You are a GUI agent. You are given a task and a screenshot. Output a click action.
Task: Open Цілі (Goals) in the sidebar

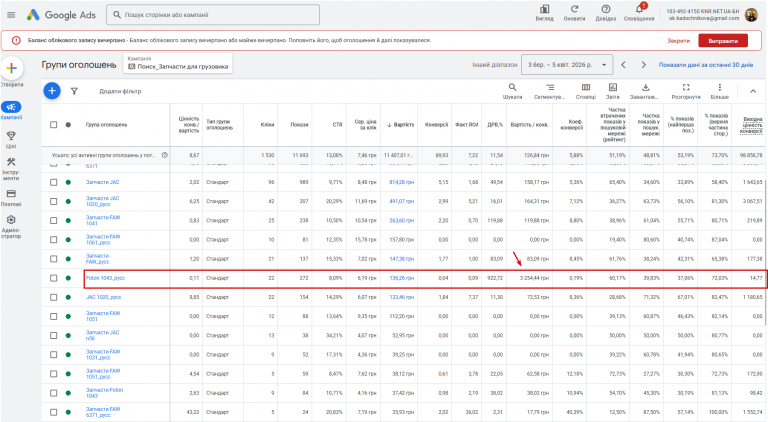point(11,138)
